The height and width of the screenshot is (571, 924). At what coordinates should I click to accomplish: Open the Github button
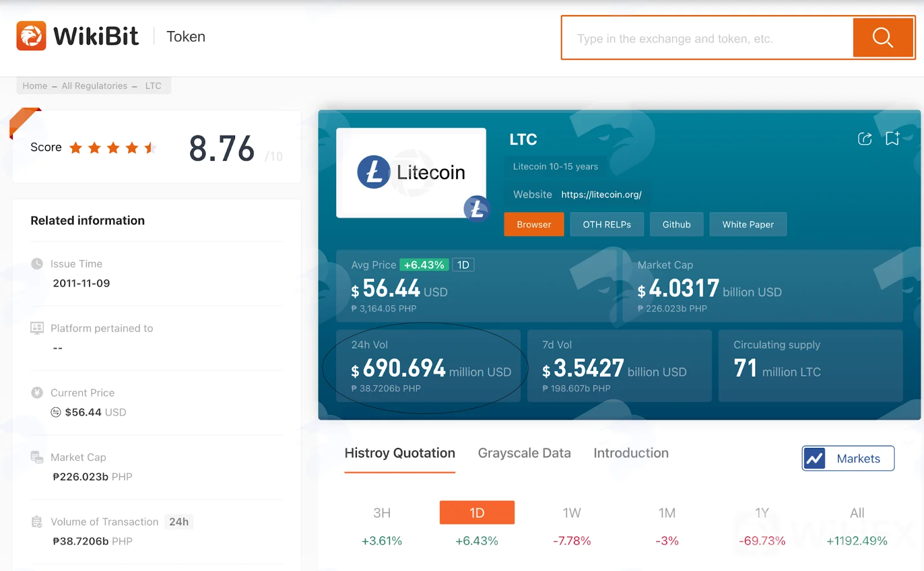point(676,224)
